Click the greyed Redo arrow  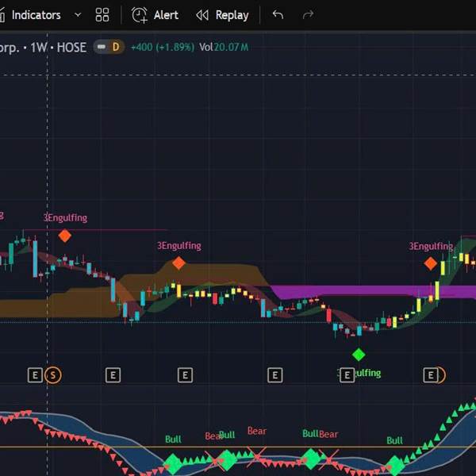[x=308, y=14]
